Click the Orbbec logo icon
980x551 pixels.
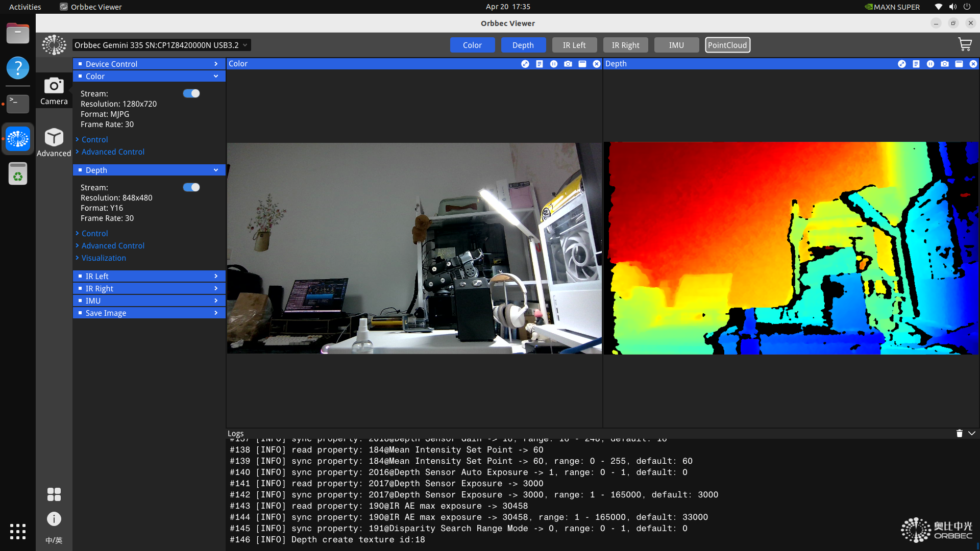click(x=54, y=45)
